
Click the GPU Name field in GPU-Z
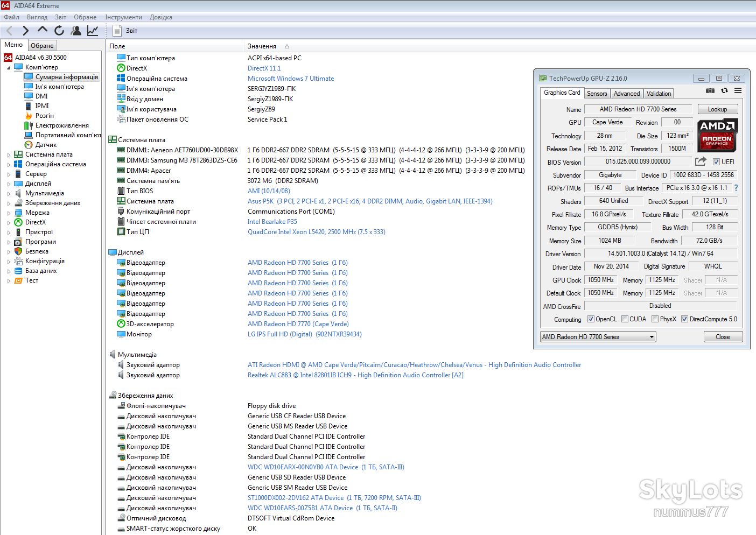point(638,109)
